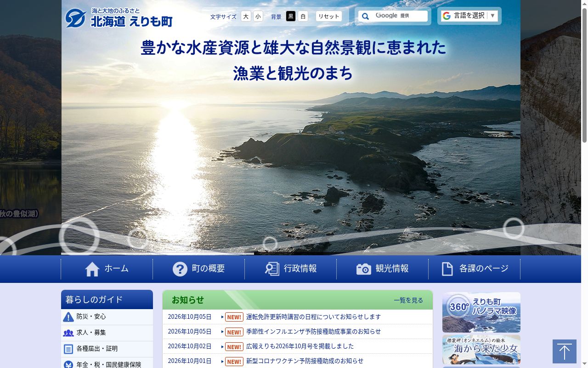Image resolution: width=588 pixels, height=368 pixels.
Task: Click the 防災・安心 guide link
Action: click(107, 317)
